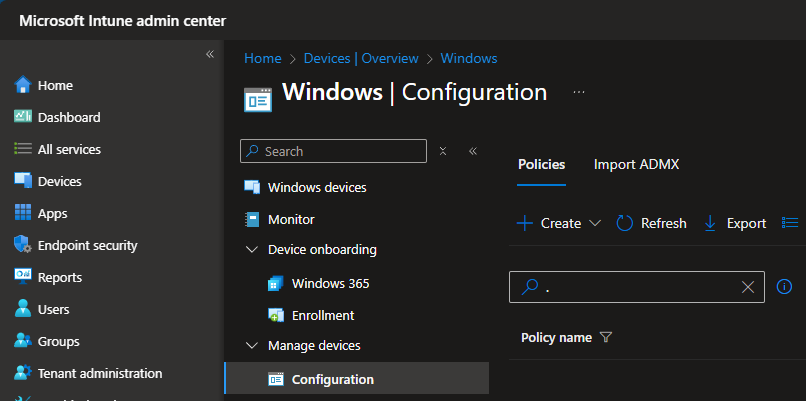Screen dimensions: 806x401
Task: Click the Dashboard chart icon
Action: pos(23,117)
